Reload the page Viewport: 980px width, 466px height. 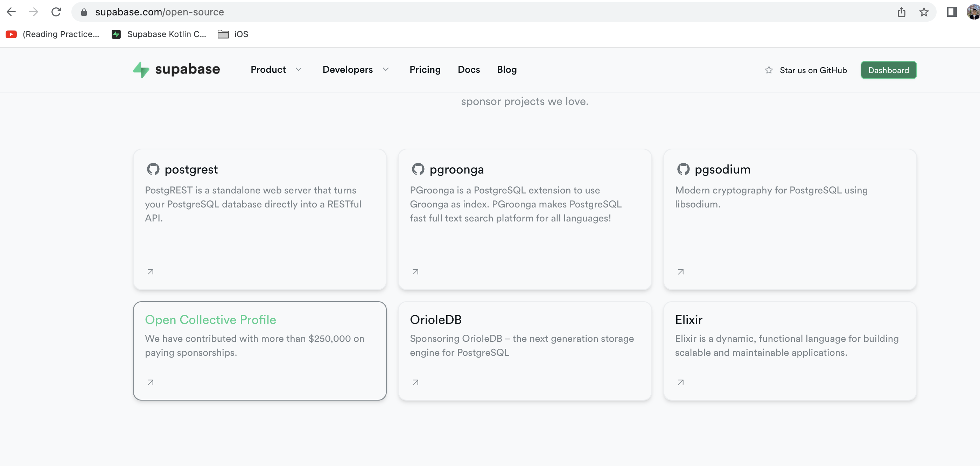tap(56, 12)
